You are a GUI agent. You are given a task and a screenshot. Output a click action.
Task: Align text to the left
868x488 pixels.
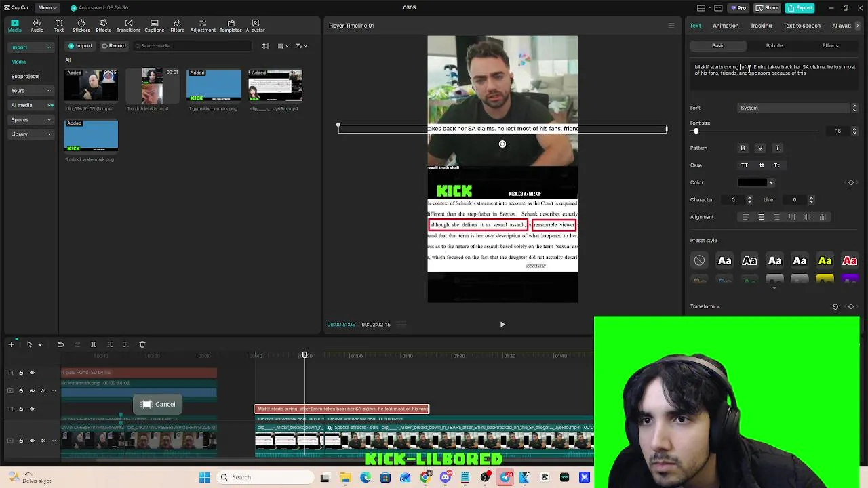coord(745,217)
